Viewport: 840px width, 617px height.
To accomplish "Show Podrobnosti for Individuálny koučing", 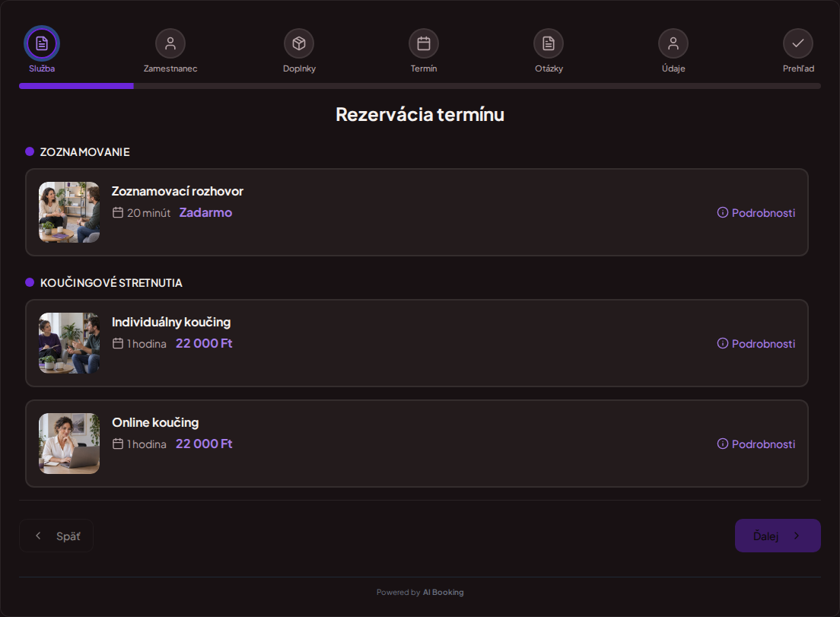I will pos(756,343).
